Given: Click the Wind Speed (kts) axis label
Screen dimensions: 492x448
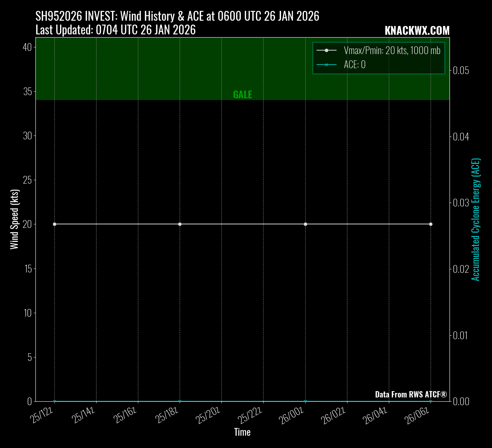Looking at the screenshot, I should pos(14,219).
